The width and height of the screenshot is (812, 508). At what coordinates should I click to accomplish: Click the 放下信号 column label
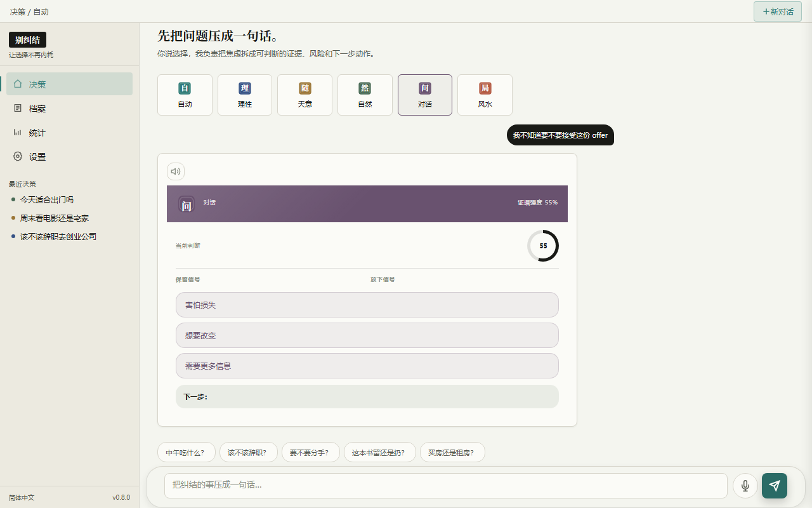point(383,279)
